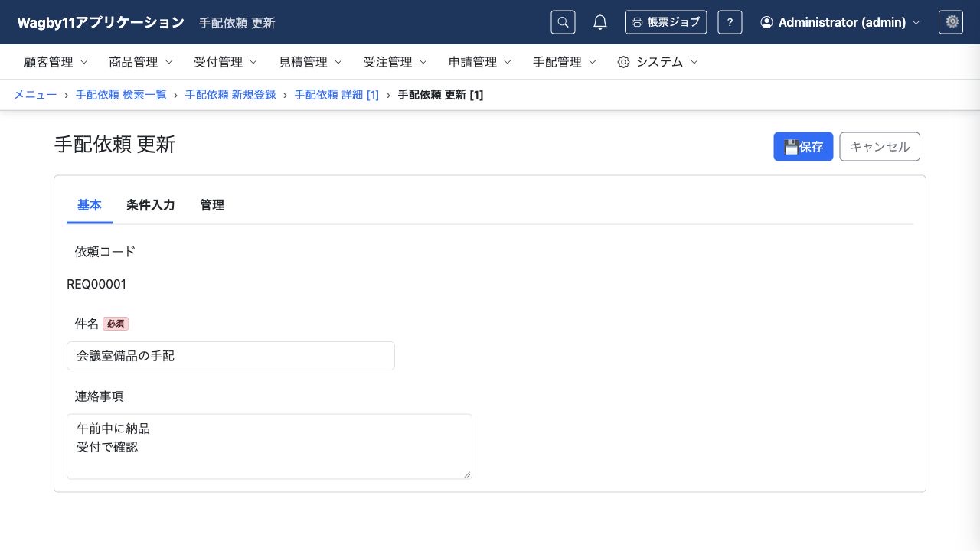The width and height of the screenshot is (980, 551).
Task: Go to 手配依頼 検索一覧 breadcrumb
Action: pos(121,95)
